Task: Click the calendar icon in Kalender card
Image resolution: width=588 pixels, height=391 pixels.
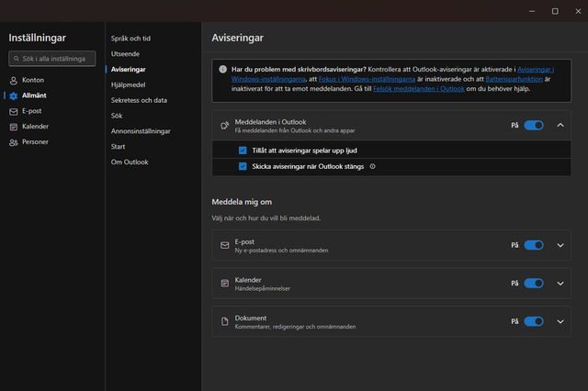Action: coord(224,283)
